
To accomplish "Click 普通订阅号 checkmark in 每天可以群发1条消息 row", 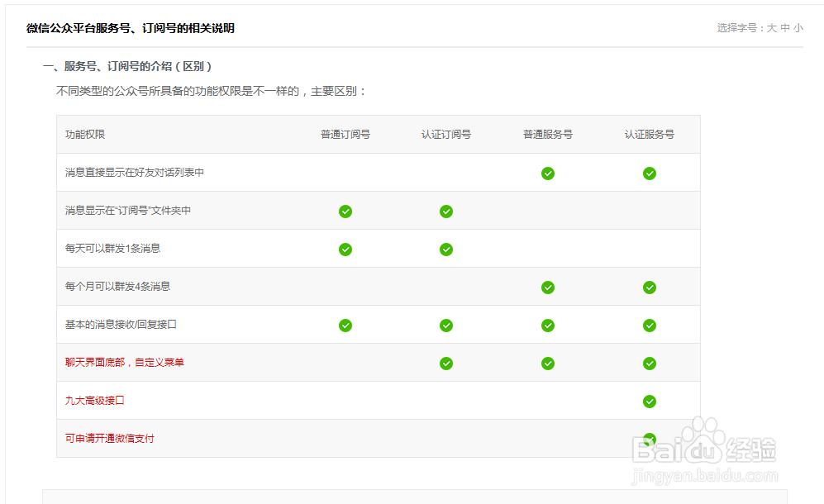I will tap(345, 250).
